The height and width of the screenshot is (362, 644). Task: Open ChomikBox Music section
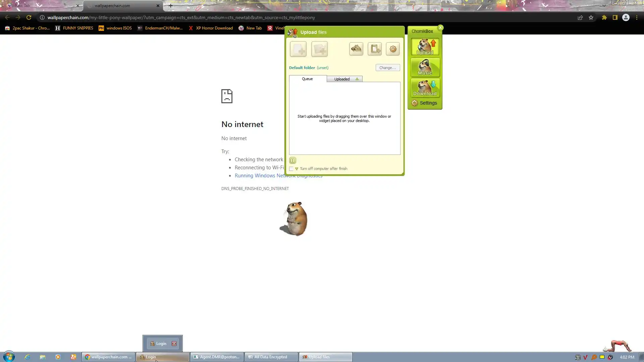pos(425,67)
